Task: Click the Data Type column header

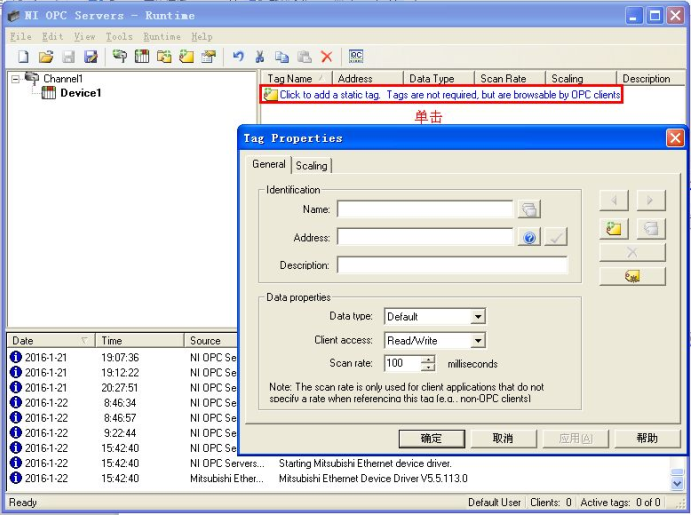Action: click(439, 79)
